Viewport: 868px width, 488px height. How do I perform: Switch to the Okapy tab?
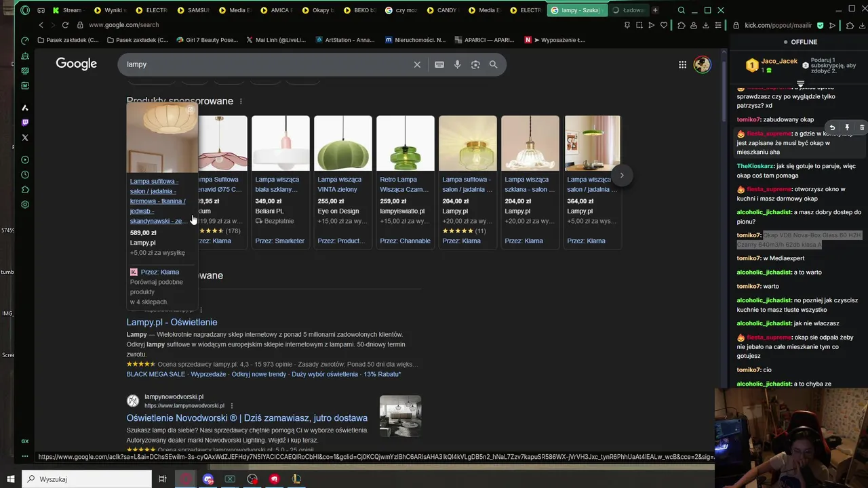coord(320,10)
